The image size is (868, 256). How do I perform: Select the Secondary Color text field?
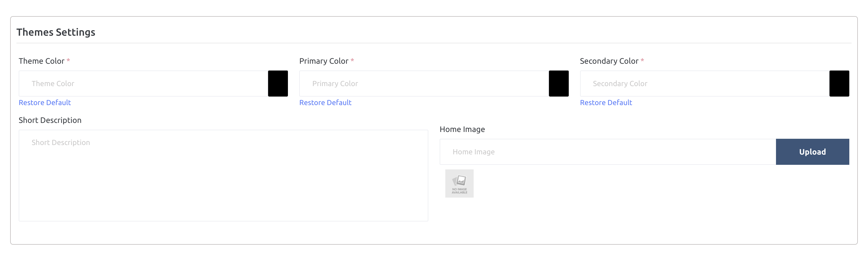[x=704, y=84]
